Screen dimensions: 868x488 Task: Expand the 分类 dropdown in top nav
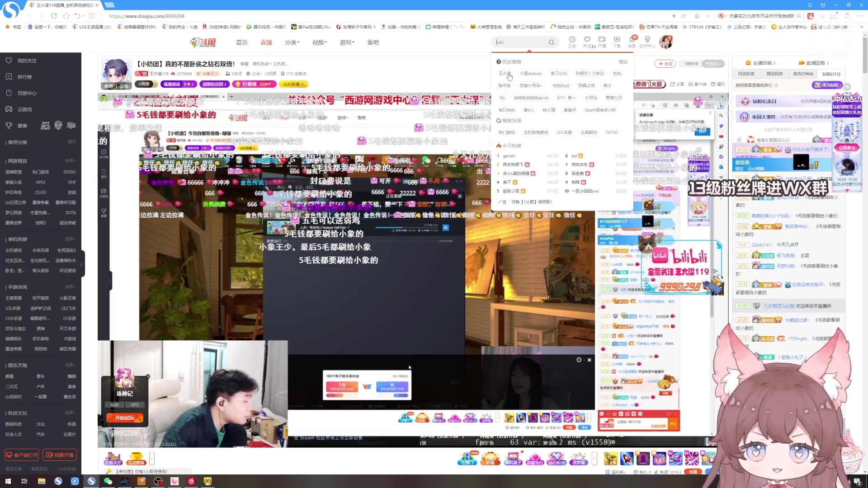pyautogui.click(x=292, y=42)
